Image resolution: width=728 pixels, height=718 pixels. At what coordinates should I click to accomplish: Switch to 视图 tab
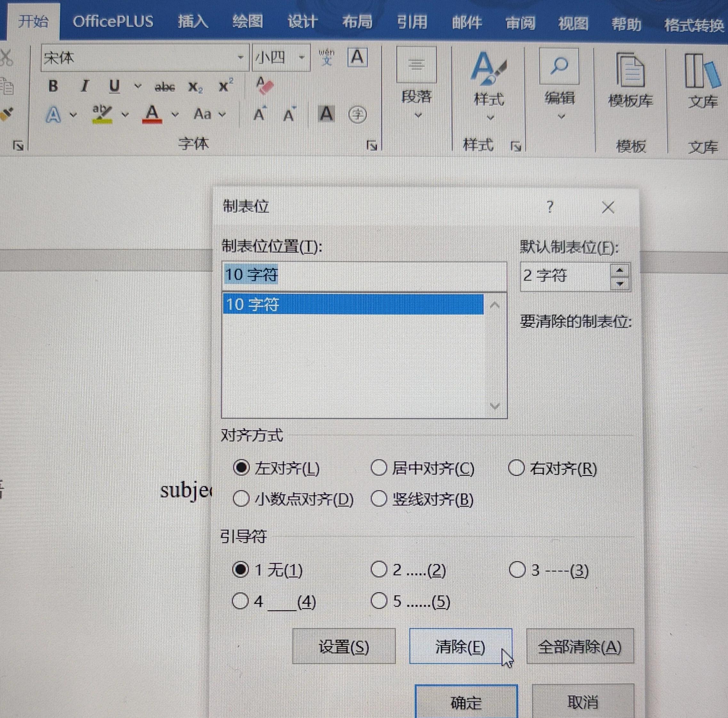pos(573,23)
